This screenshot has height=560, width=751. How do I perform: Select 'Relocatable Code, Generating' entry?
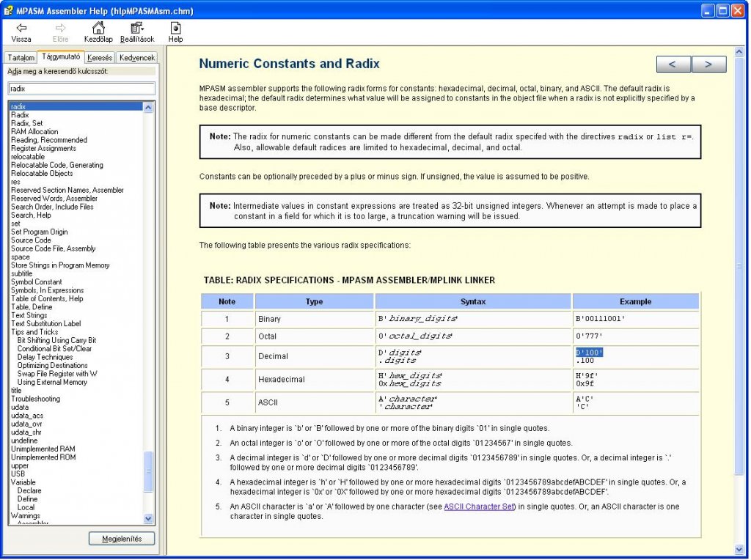57,165
